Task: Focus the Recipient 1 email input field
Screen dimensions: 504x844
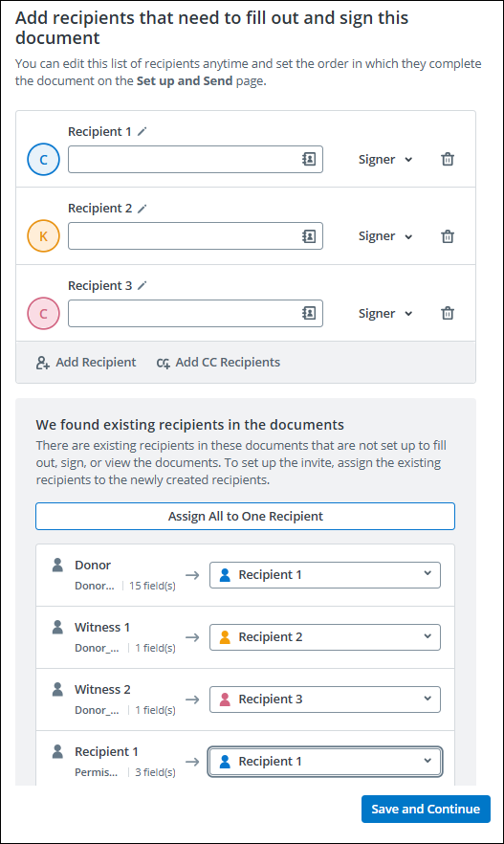Action: 195,159
